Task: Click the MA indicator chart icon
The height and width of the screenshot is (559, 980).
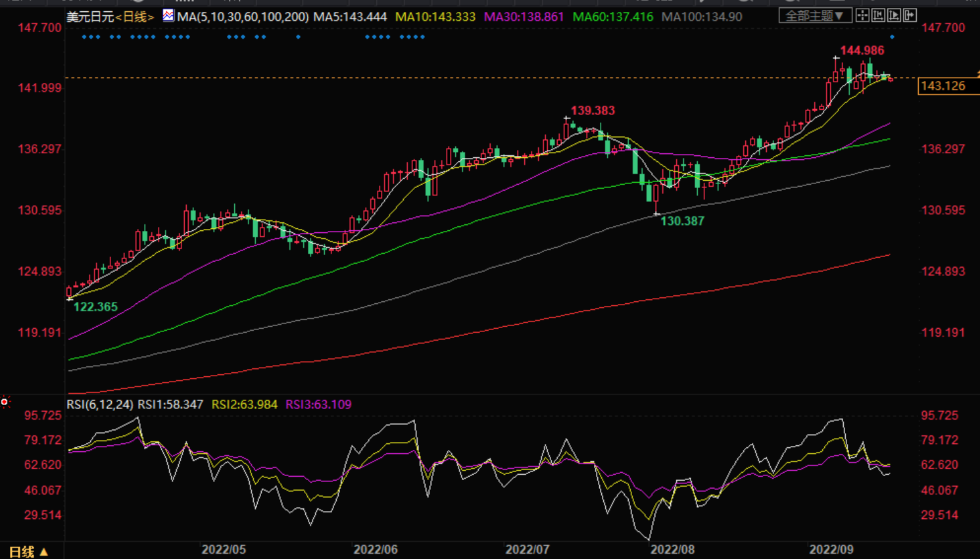Action: pyautogui.click(x=168, y=15)
